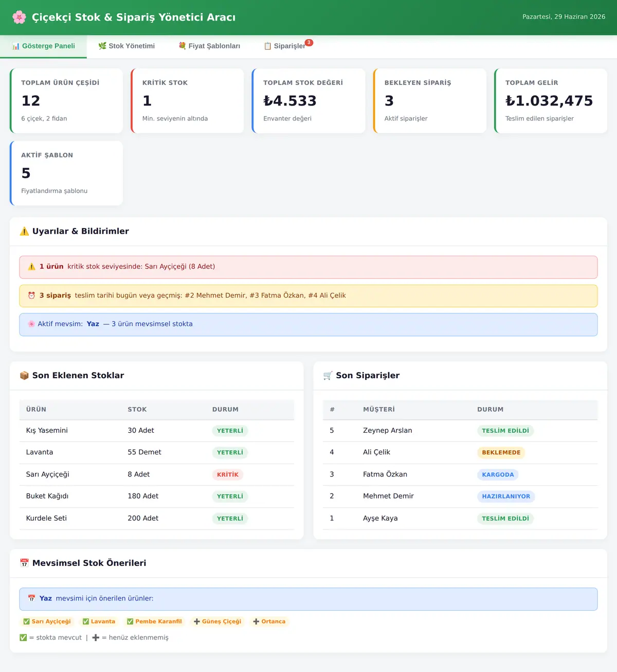Click the BEKLEMEDE status for Ali Çelik
Viewport: 617px width, 672px height.
501,453
